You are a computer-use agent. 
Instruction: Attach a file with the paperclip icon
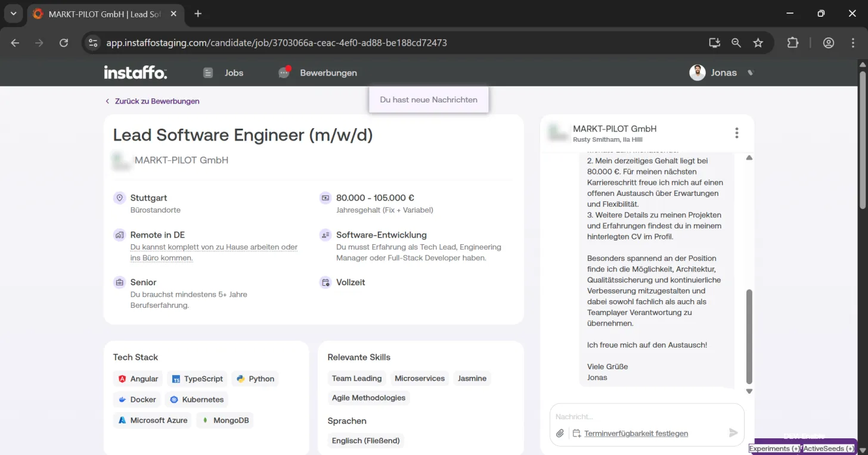pyautogui.click(x=560, y=434)
